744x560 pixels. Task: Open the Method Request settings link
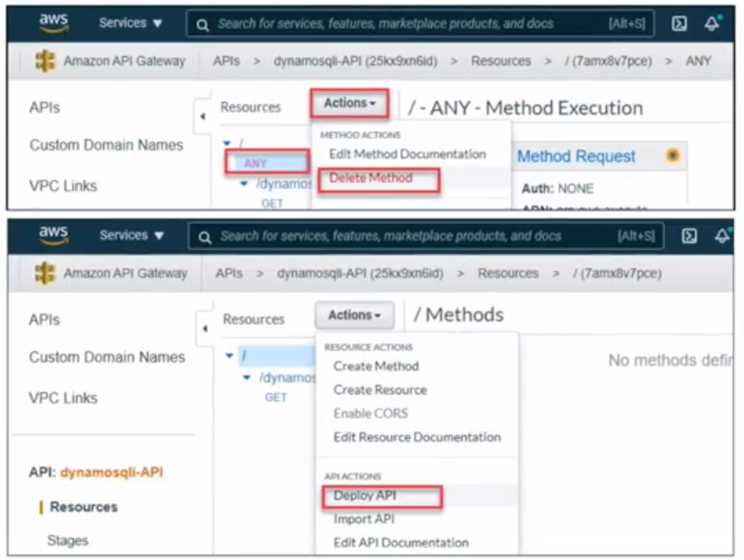[575, 156]
